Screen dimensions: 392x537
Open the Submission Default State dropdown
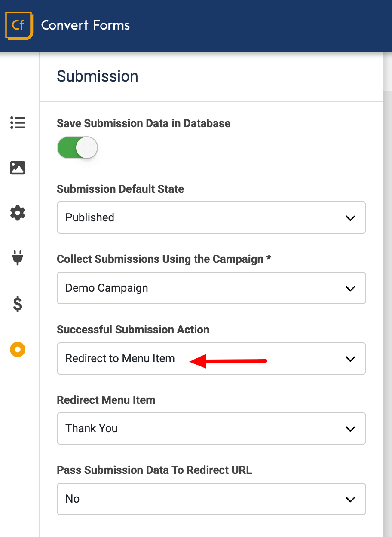pyautogui.click(x=211, y=217)
